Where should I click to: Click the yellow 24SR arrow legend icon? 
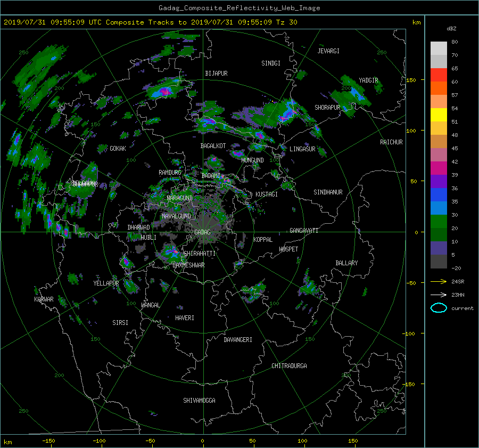[x=439, y=281]
